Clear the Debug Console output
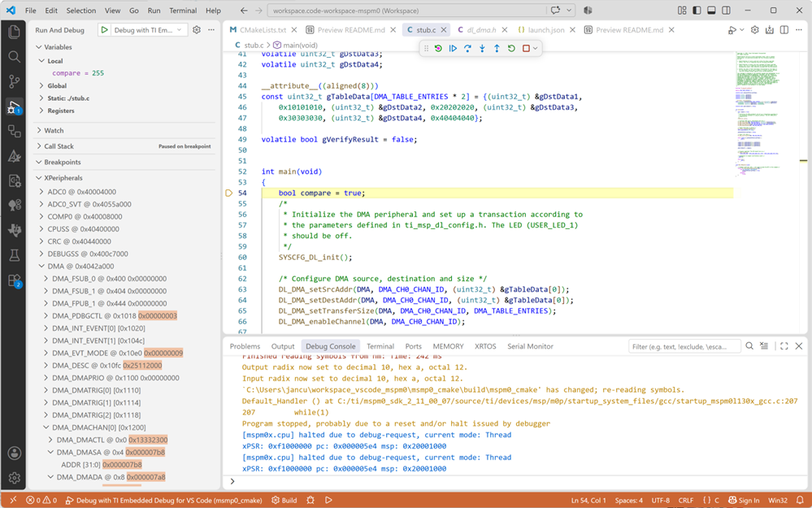The image size is (812, 508). point(764,346)
